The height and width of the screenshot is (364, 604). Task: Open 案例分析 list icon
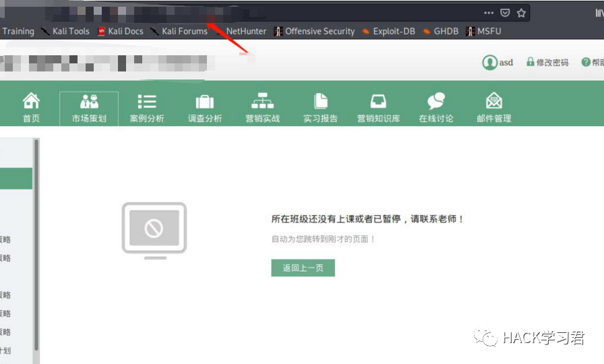(147, 102)
